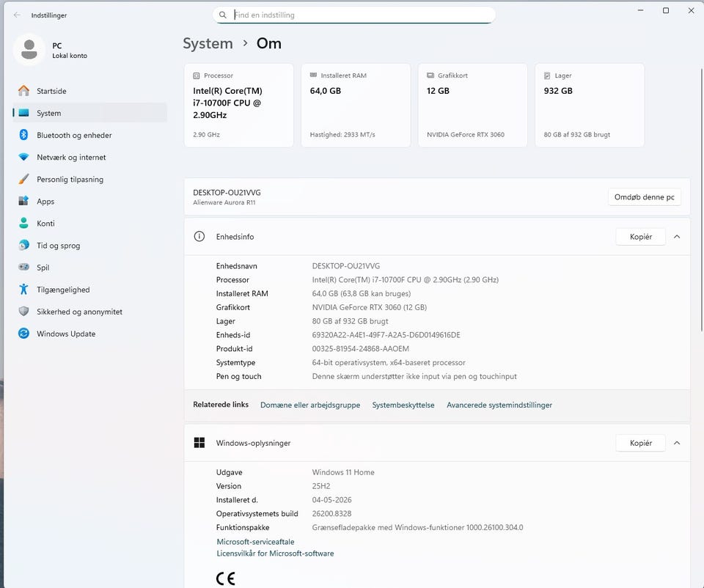Copy device info with Enhedsinfo Kopiér button
Image resolution: width=704 pixels, height=588 pixels.
[x=641, y=237]
